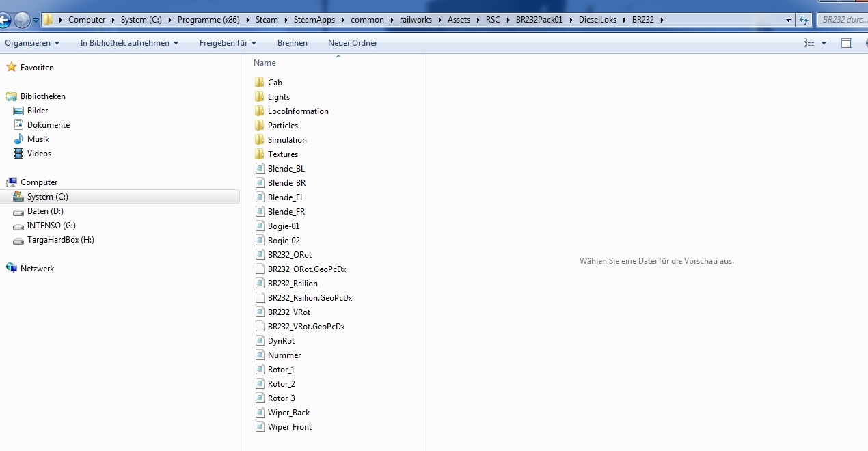Click the BR232 search box
Viewport: 868px width, 451px height.
842,20
